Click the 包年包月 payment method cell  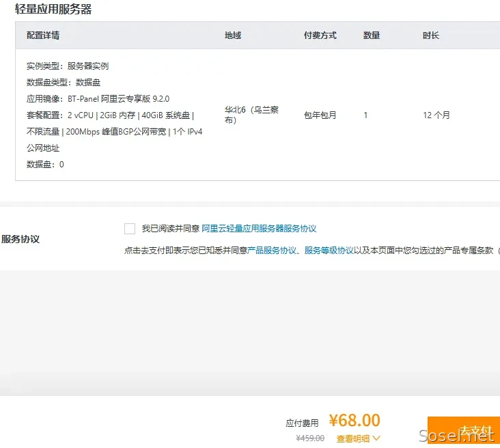click(320, 115)
